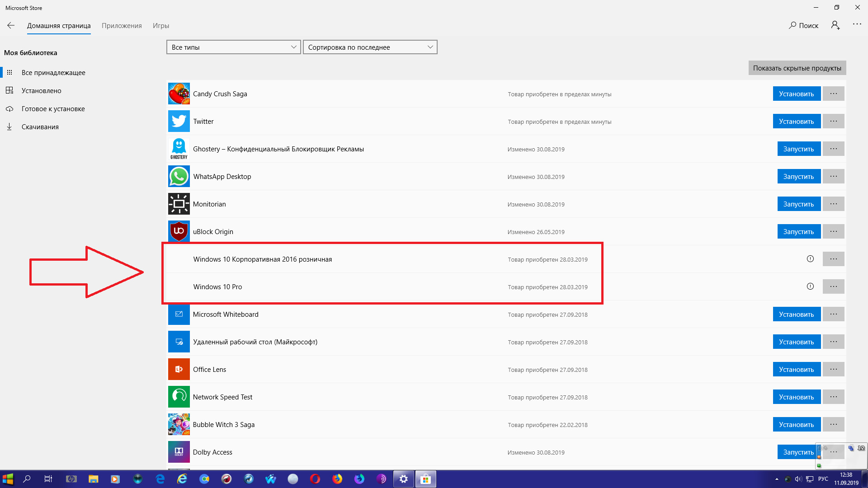Image resolution: width=868 pixels, height=488 pixels.
Task: Click the Dolby Access app icon
Action: tap(179, 452)
